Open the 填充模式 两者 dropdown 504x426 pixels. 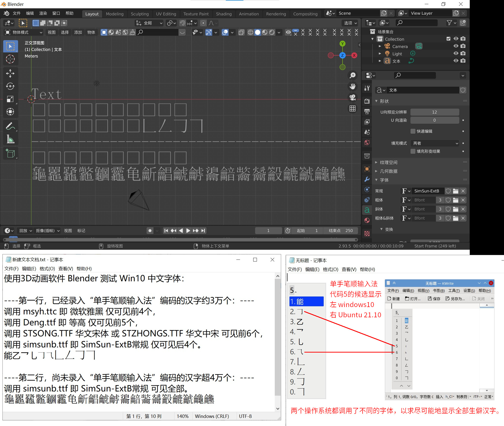pos(435,143)
